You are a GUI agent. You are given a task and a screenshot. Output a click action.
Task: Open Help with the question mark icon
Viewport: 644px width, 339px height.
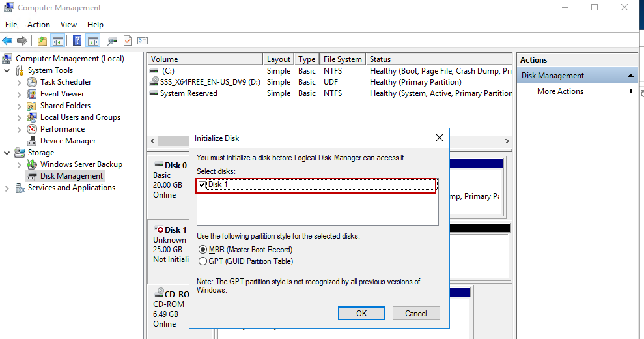77,40
